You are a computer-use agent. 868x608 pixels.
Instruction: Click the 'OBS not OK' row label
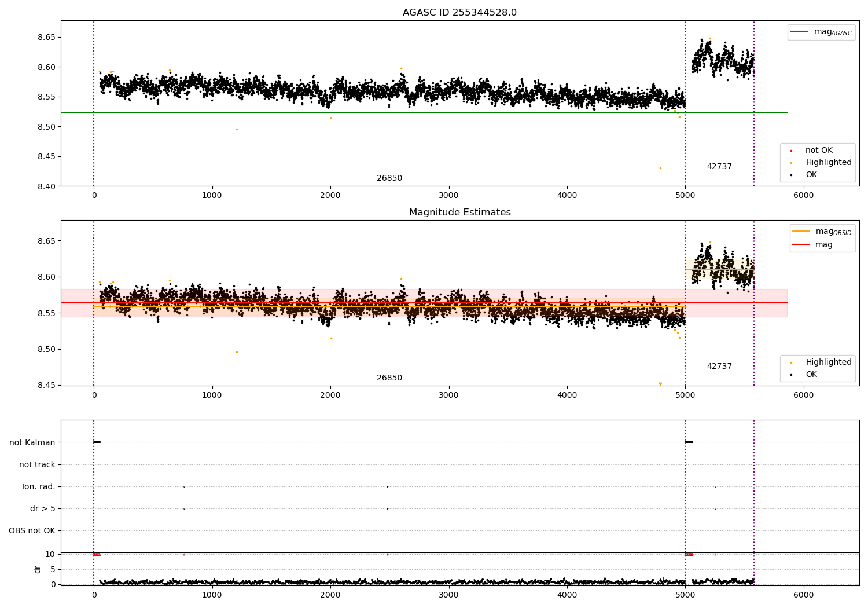click(32, 531)
